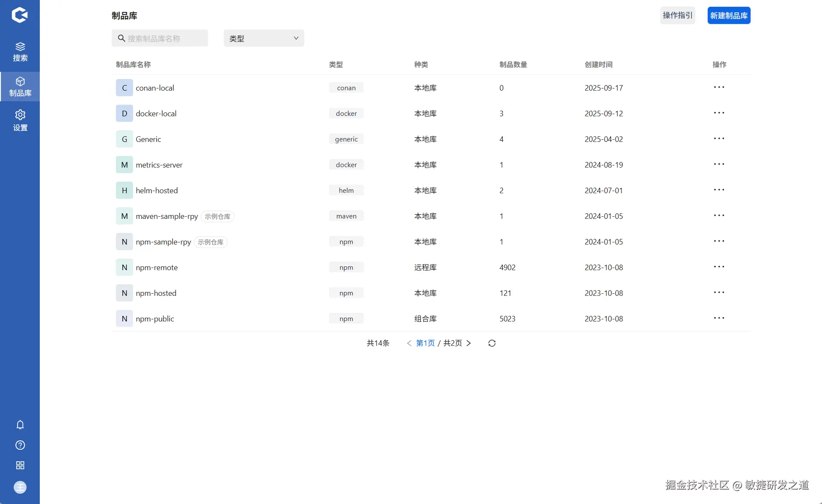822x504 pixels.
Task: Go to next page arrow
Action: [x=469, y=343]
